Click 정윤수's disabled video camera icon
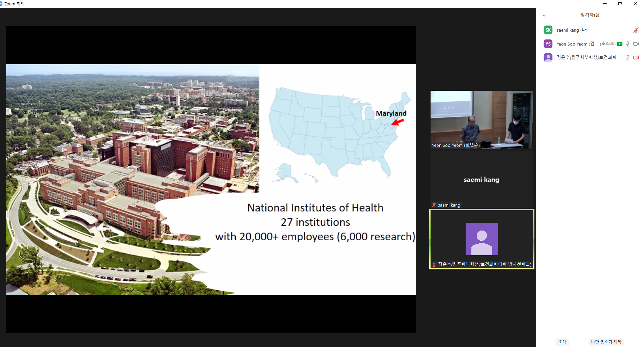Image resolution: width=644 pixels, height=347 pixels. pyautogui.click(x=636, y=58)
